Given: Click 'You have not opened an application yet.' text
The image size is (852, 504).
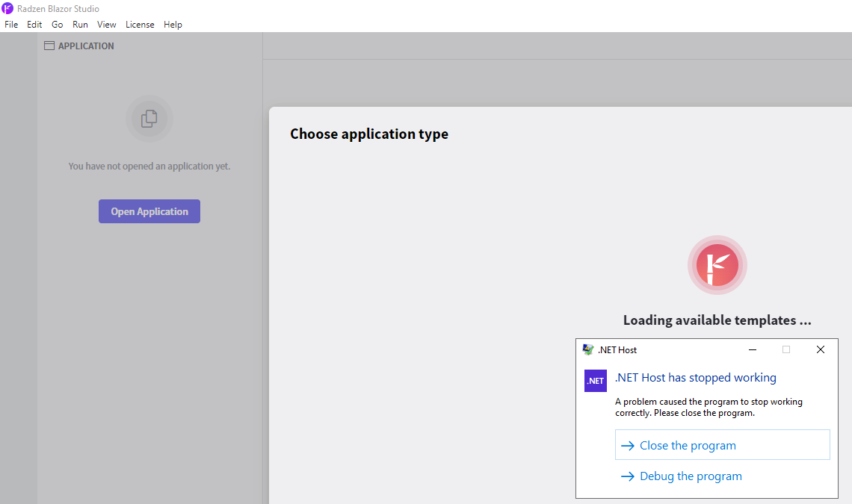Looking at the screenshot, I should (149, 167).
